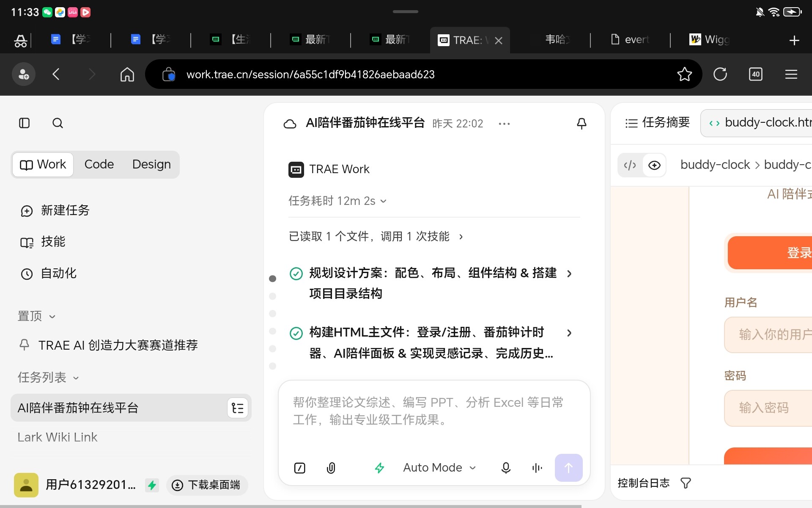Screen dimensions: 812x508
Task: Toggle the sidebar collapse icon
Action: click(25, 123)
